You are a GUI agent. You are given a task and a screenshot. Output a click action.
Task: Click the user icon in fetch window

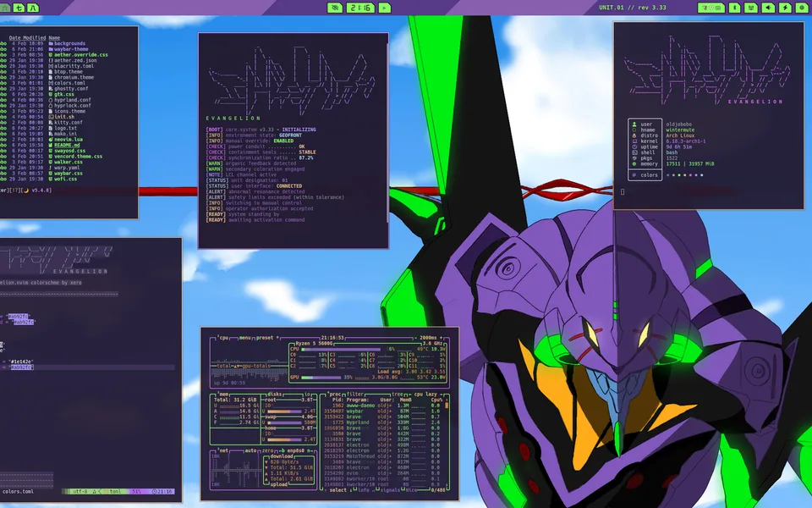coord(634,124)
